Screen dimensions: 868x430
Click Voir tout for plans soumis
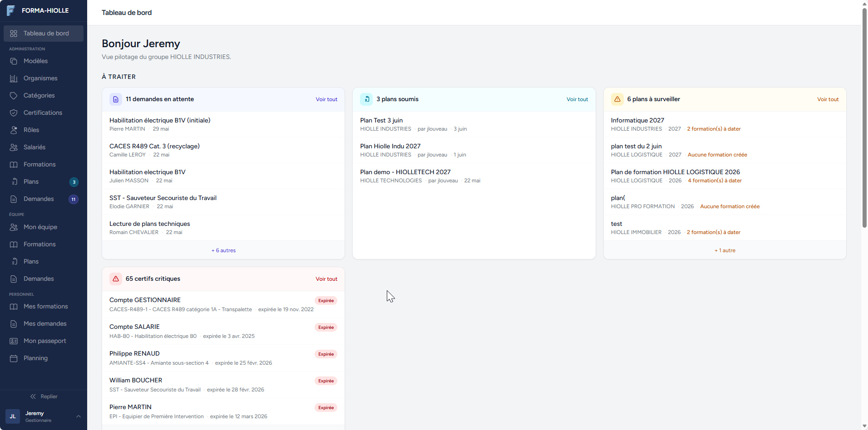pos(577,99)
